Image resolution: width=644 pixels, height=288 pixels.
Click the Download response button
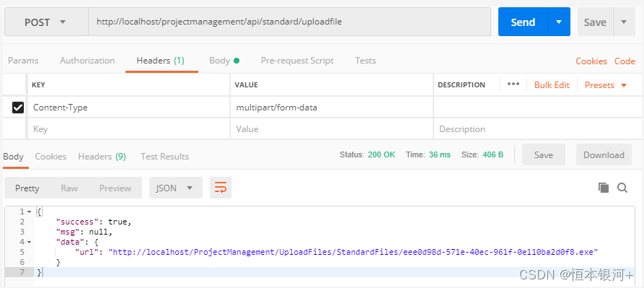(x=604, y=155)
